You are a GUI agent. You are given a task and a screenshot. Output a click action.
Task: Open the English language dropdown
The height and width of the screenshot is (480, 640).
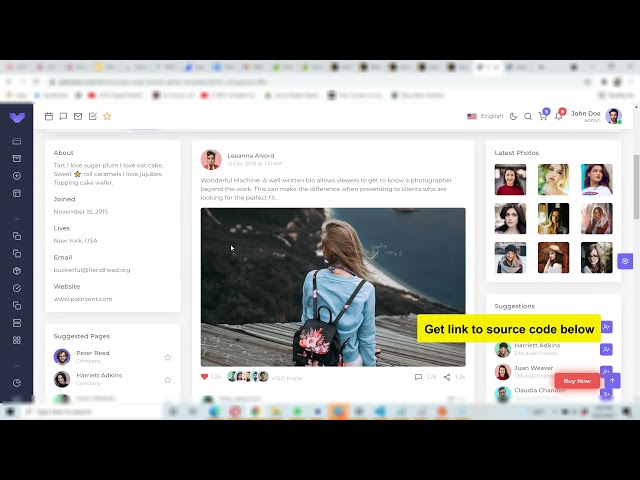tap(485, 116)
